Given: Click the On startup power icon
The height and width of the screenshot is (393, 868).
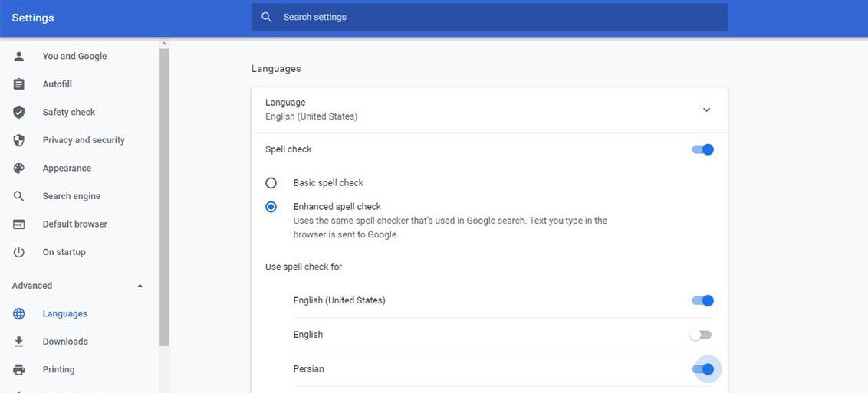Looking at the screenshot, I should point(19,252).
